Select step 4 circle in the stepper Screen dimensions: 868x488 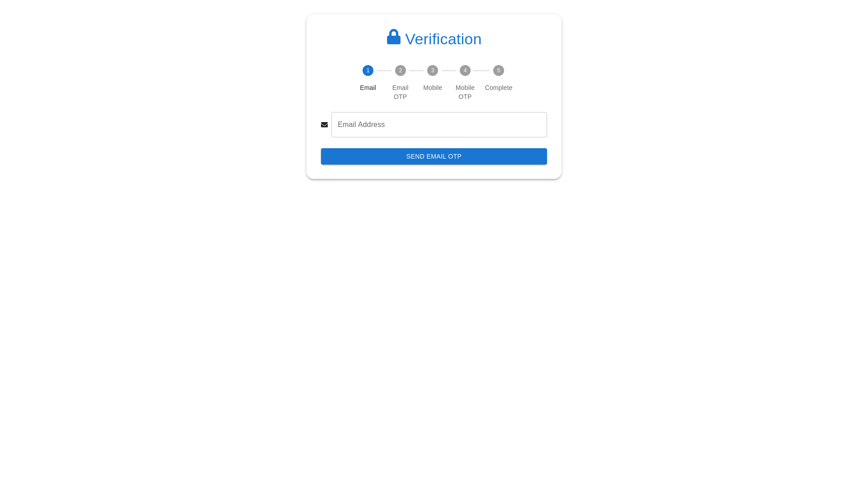click(465, 70)
